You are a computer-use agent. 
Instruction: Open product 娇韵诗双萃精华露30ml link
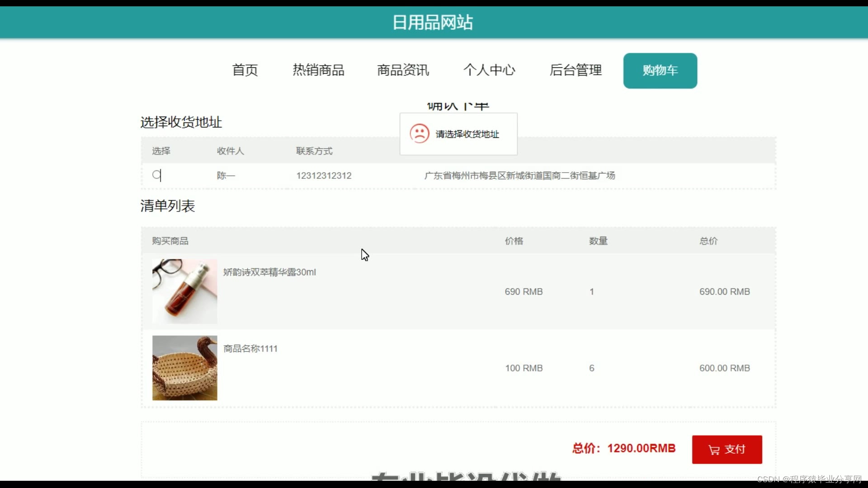(269, 272)
